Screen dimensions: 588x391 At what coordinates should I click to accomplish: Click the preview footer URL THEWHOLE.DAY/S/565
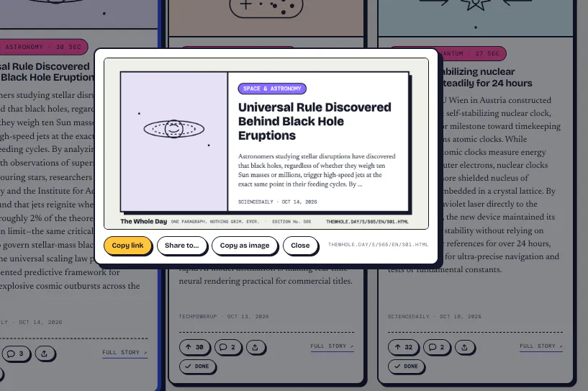point(367,222)
